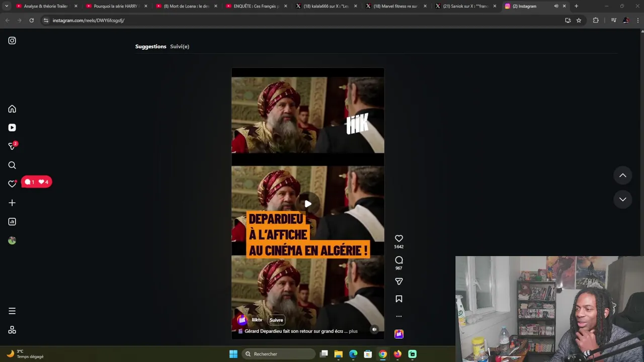Switch to the Suggestions tab

[150, 46]
